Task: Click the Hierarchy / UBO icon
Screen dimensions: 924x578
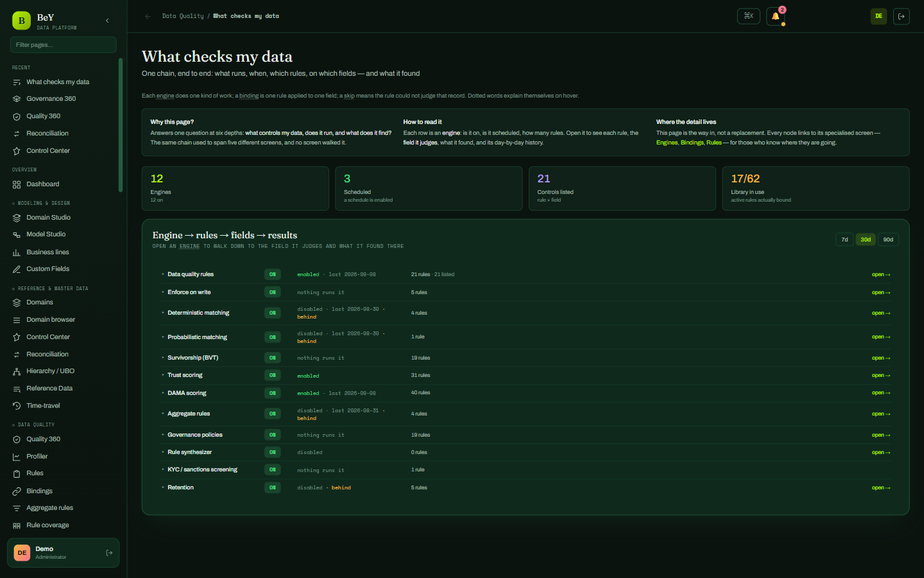Action: pos(17,371)
